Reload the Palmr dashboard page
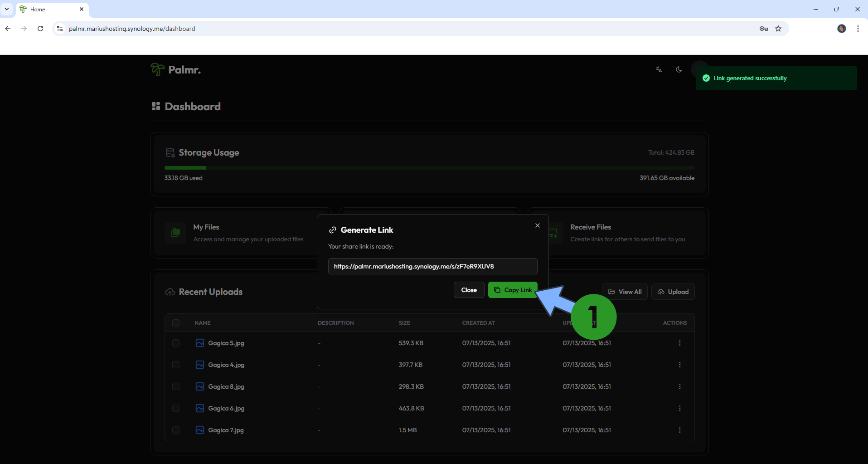This screenshot has height=464, width=868. tap(40, 29)
